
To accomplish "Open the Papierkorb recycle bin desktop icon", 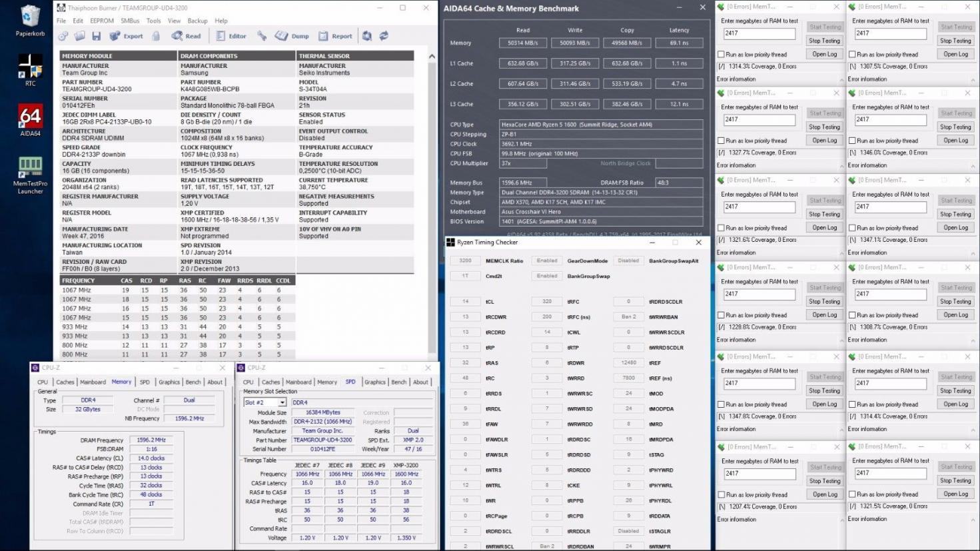I will [x=30, y=21].
